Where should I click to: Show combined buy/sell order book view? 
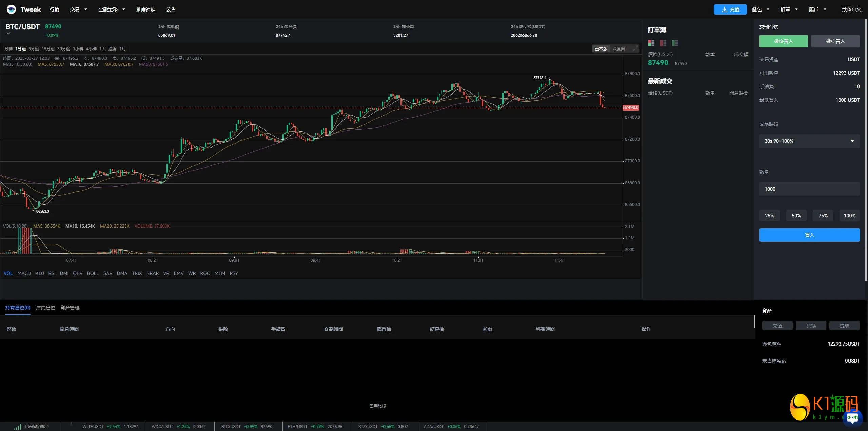651,43
